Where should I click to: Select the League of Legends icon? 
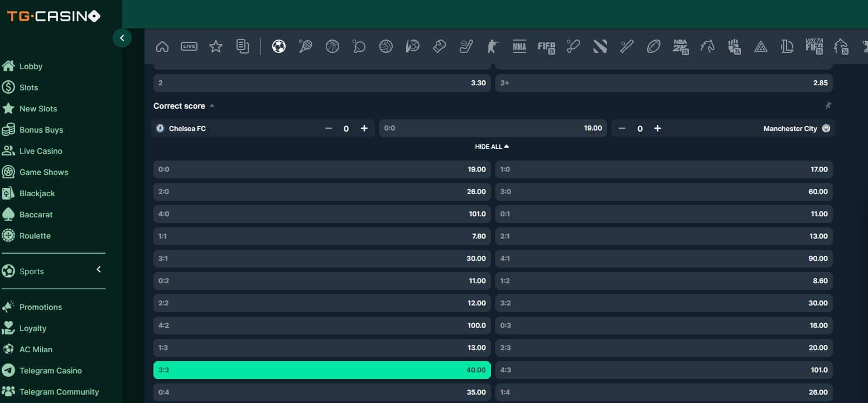[787, 46]
